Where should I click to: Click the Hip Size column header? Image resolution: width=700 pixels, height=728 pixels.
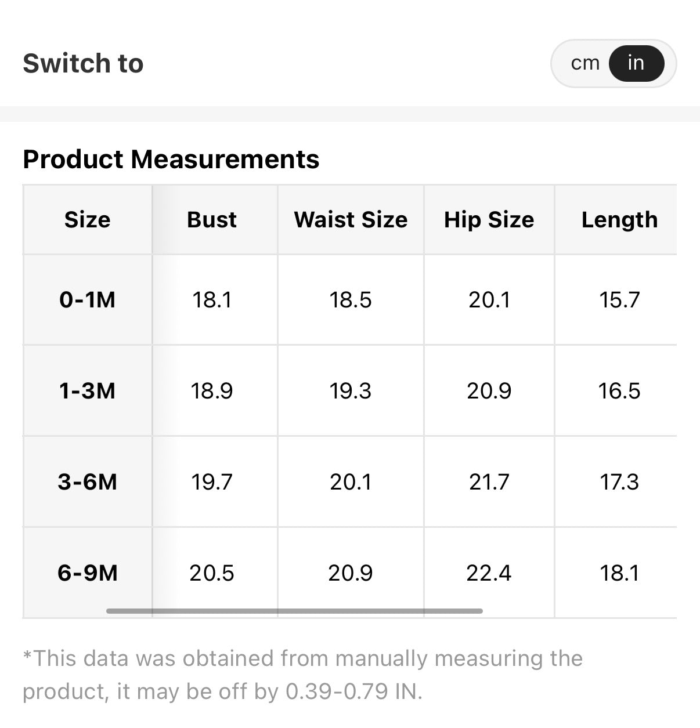click(489, 220)
